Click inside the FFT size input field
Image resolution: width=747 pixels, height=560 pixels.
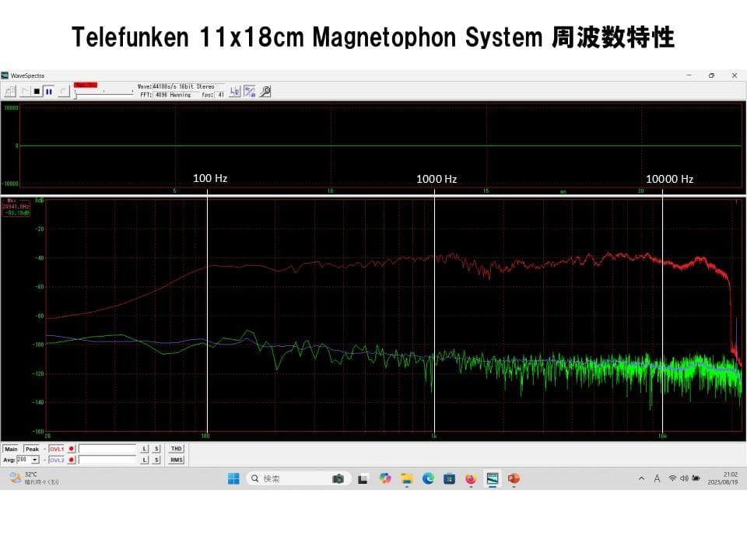[160, 94]
